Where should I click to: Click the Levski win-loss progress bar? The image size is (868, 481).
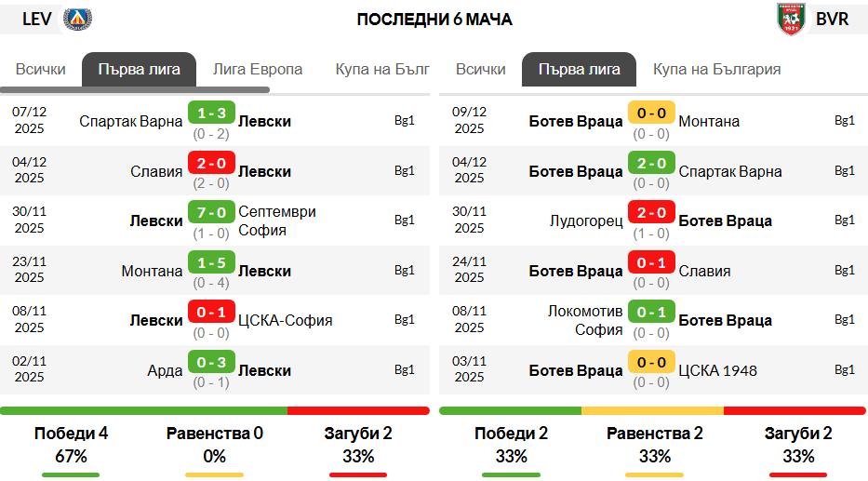pyautogui.click(x=215, y=410)
